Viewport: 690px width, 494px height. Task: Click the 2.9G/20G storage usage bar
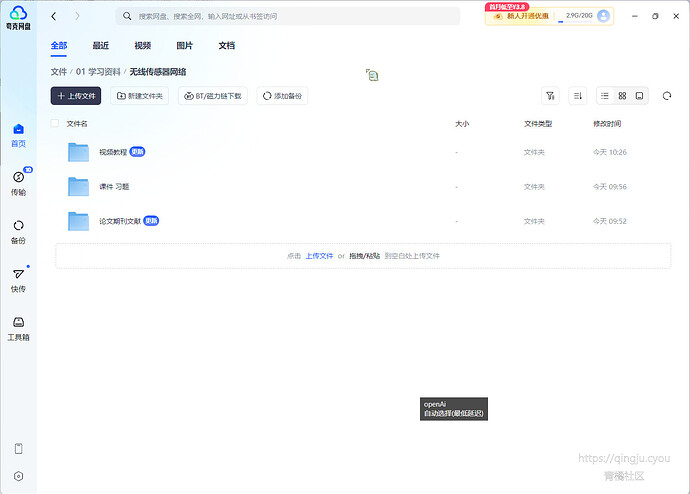(577, 16)
